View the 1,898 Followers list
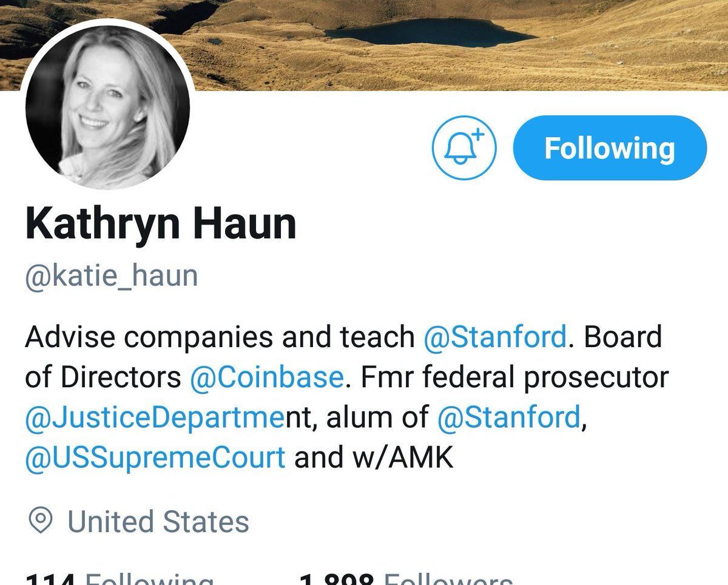The image size is (728, 585). (406, 577)
